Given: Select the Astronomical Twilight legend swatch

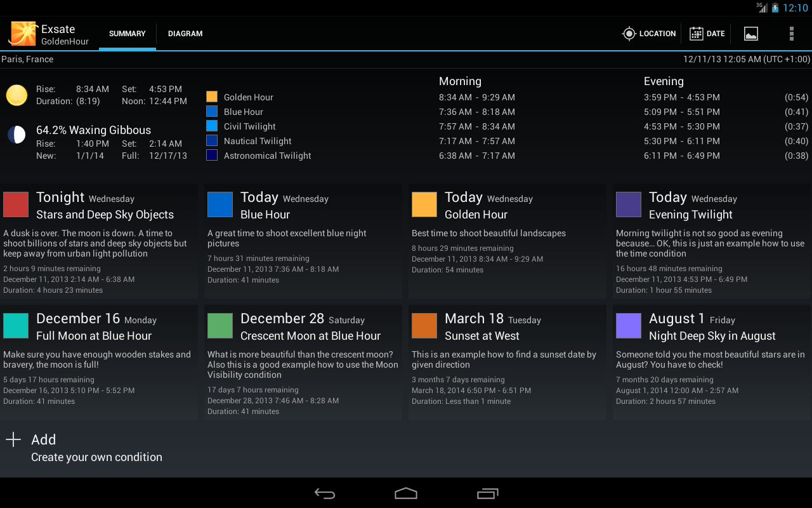Looking at the screenshot, I should coord(212,155).
